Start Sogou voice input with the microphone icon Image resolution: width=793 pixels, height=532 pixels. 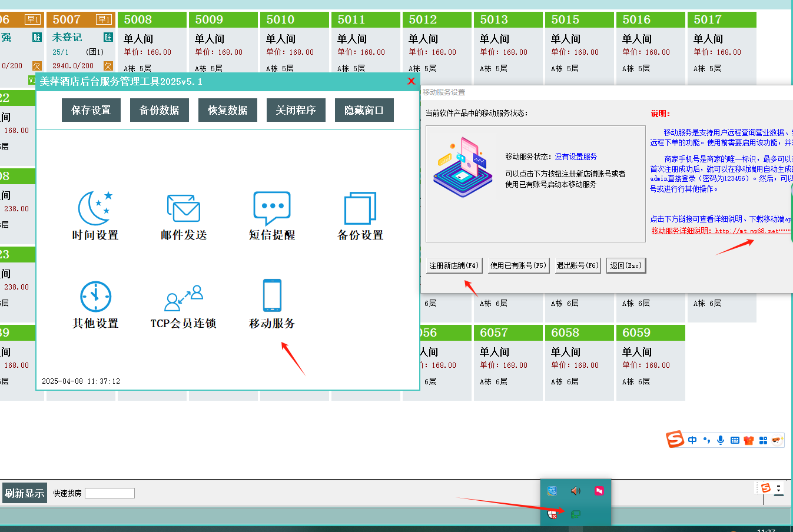coord(719,440)
